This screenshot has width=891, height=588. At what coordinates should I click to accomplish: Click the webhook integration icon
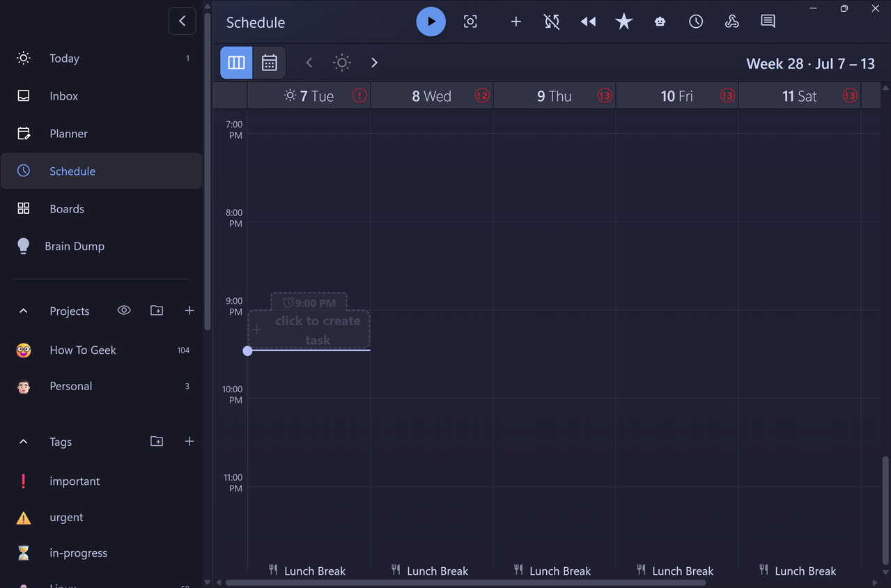click(x=731, y=22)
